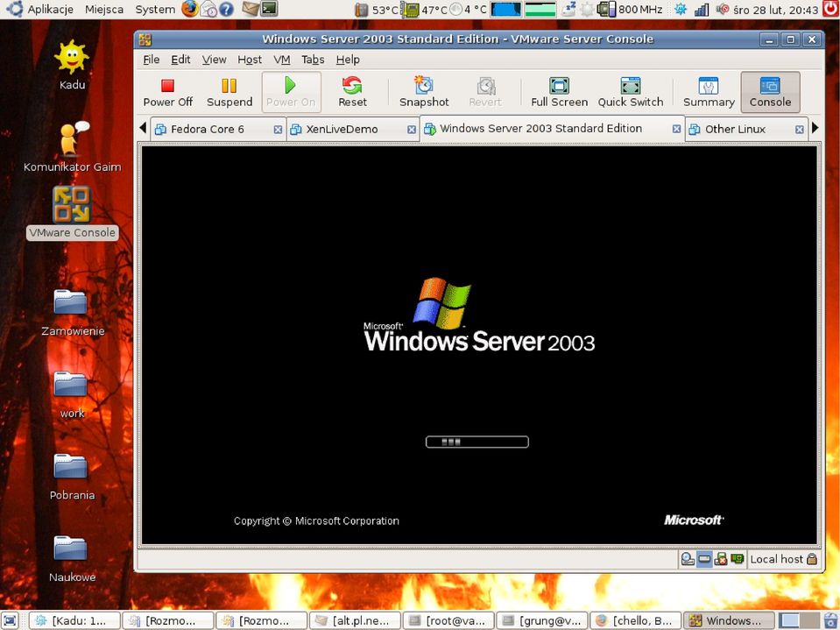Open the View menu
Image resolution: width=840 pixels, height=630 pixels.
coord(214,60)
